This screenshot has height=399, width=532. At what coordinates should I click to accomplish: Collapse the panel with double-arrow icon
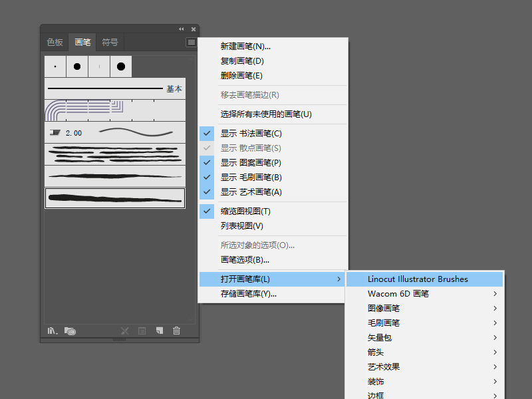point(182,29)
